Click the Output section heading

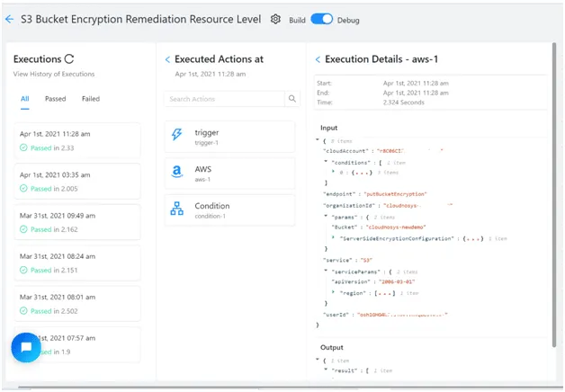(x=331, y=347)
